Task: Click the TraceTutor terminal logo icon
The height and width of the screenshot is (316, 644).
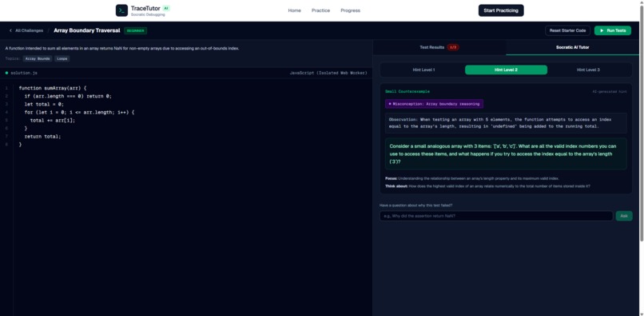Action: [121, 10]
